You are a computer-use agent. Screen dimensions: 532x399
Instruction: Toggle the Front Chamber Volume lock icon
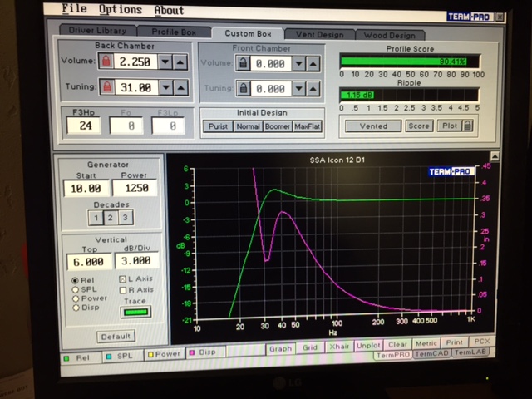coord(244,63)
